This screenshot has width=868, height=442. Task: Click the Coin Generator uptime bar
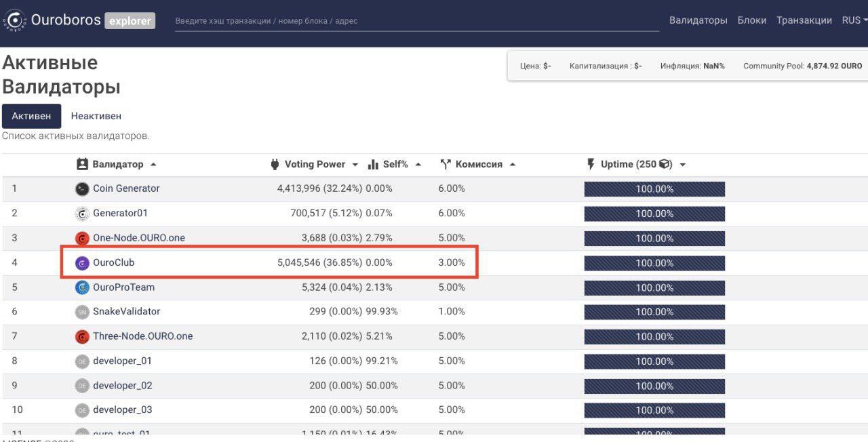[x=654, y=189]
